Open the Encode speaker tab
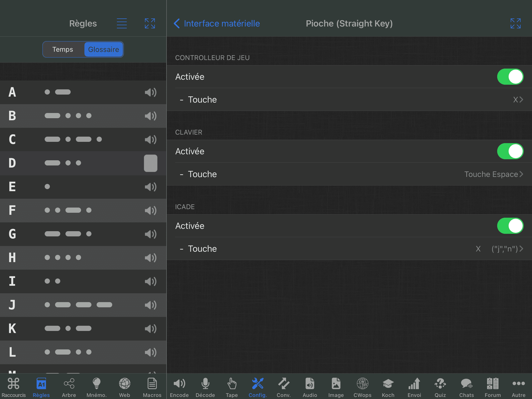The height and width of the screenshot is (399, 532). 179,387
